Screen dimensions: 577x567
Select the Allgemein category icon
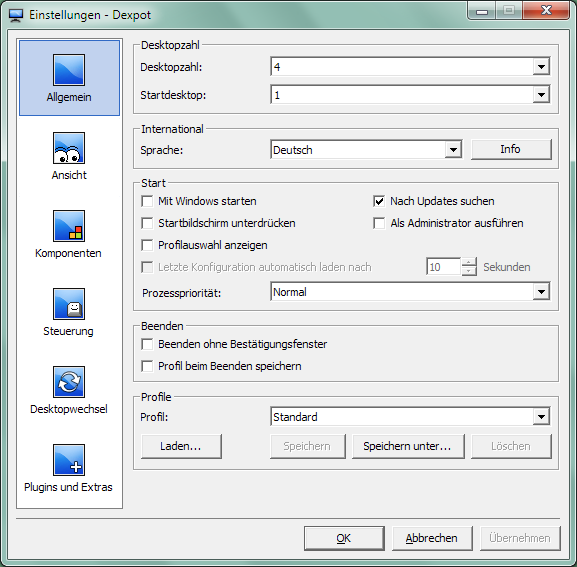point(69,70)
